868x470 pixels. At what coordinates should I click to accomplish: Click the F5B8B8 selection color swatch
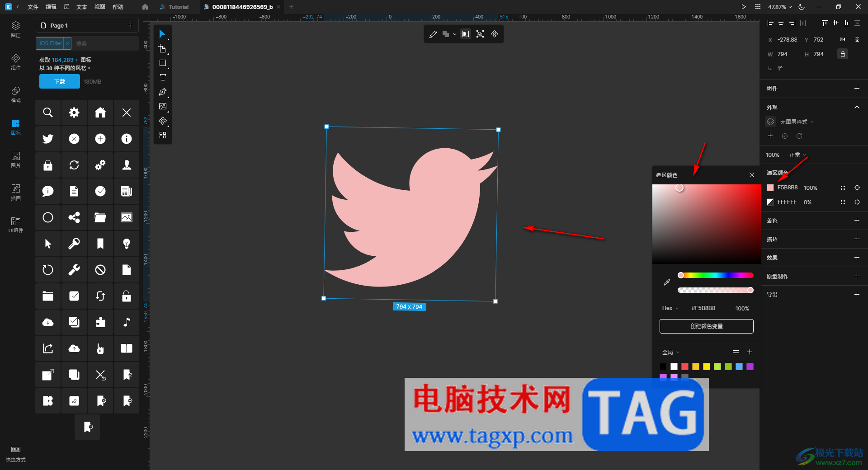pyautogui.click(x=770, y=188)
